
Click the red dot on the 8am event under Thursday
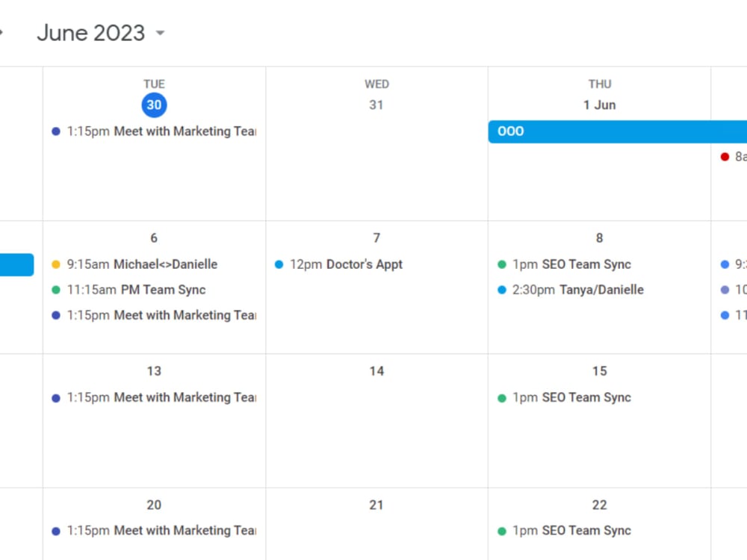tap(725, 157)
